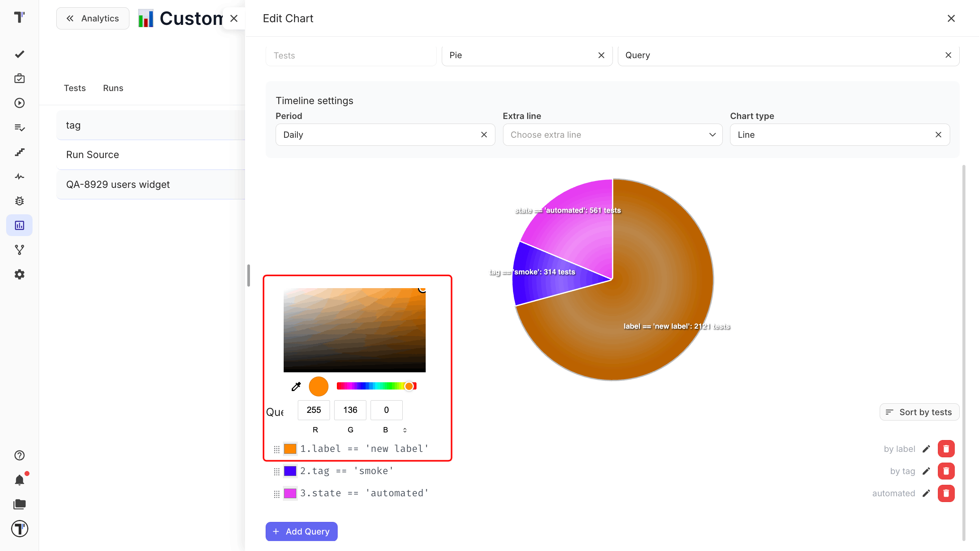The width and height of the screenshot is (980, 551).
Task: Delete the label == 'new label' query
Action: coord(946,449)
